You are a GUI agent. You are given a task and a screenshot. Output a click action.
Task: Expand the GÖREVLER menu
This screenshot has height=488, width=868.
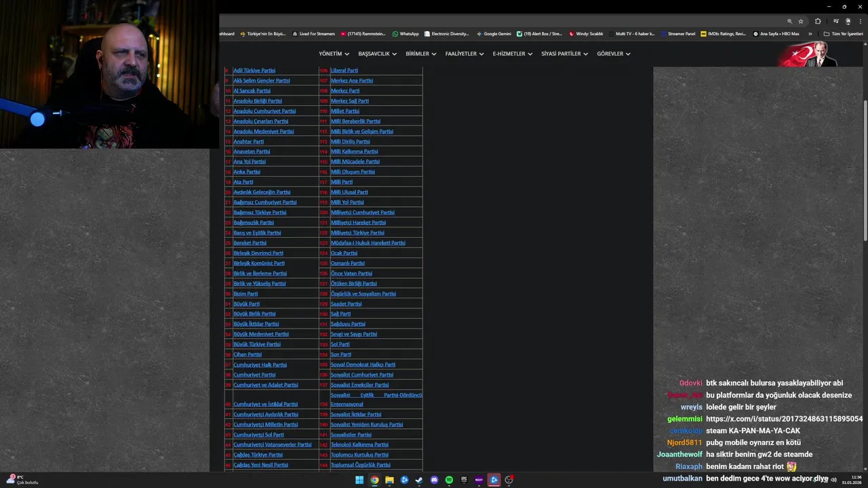click(x=614, y=54)
